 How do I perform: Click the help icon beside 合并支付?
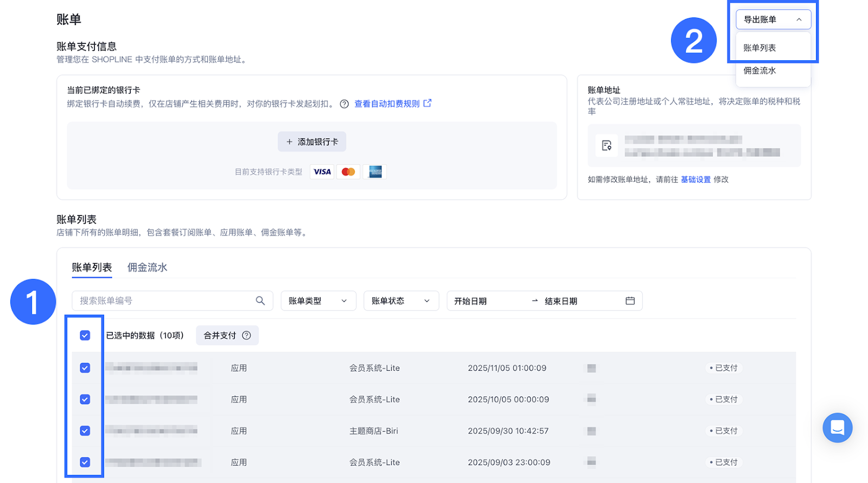click(246, 335)
